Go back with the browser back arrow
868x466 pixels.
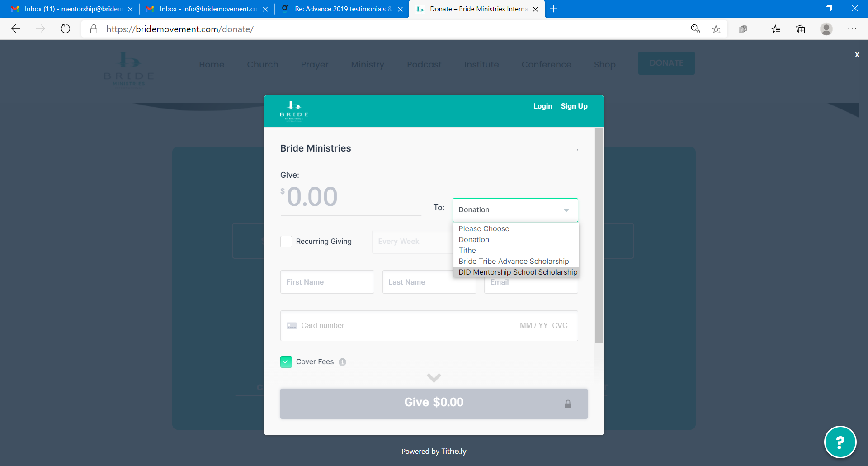coord(16,29)
